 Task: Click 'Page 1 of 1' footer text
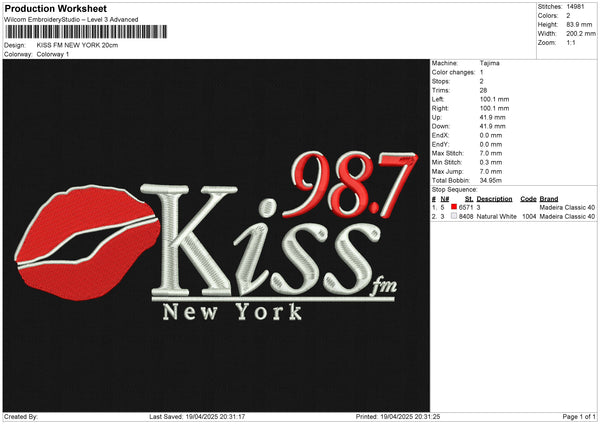tap(579, 417)
